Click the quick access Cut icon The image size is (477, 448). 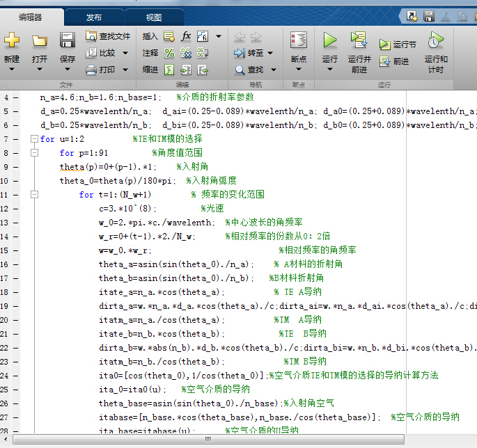pyautogui.click(x=446, y=16)
